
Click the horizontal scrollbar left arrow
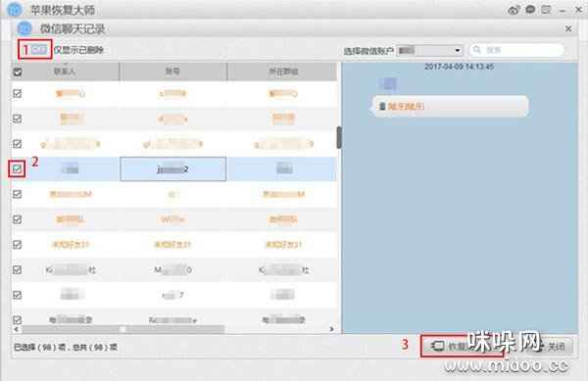pyautogui.click(x=16, y=329)
